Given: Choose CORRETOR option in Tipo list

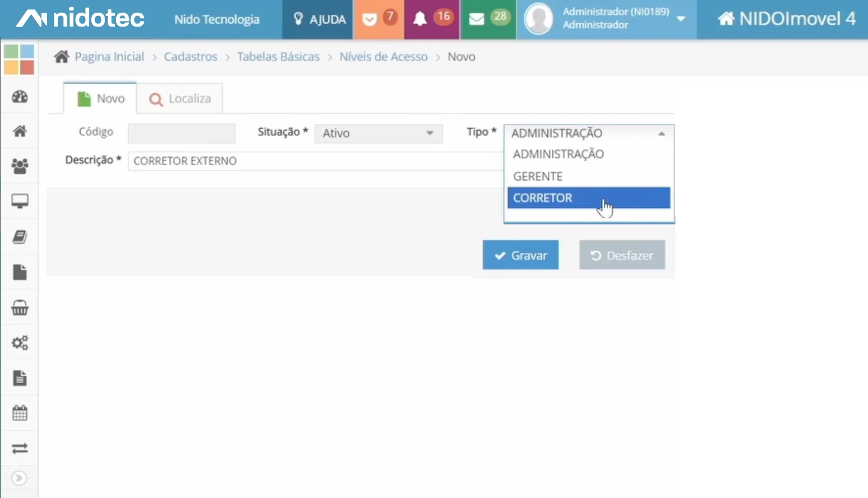Looking at the screenshot, I should click(589, 198).
